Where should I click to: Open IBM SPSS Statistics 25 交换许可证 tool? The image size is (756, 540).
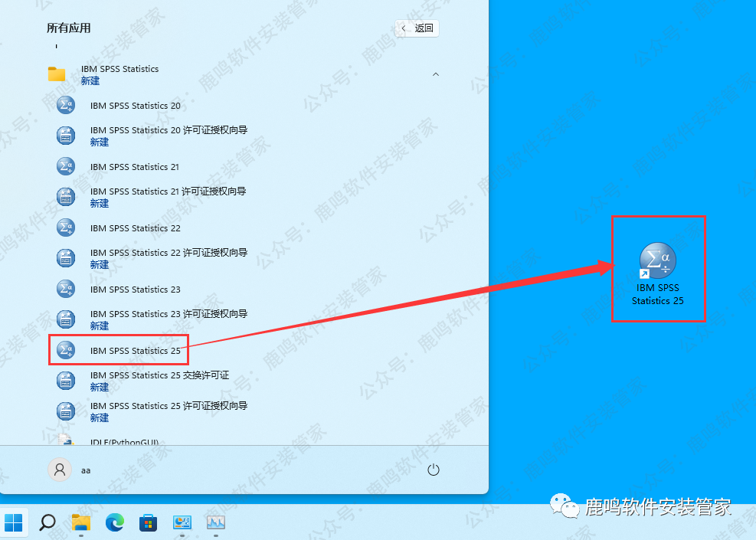[159, 381]
